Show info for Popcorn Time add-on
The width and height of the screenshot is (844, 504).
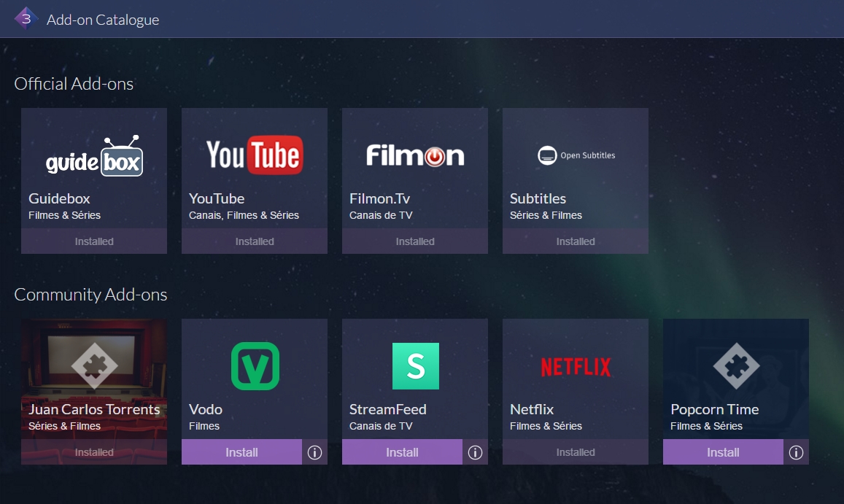796,452
